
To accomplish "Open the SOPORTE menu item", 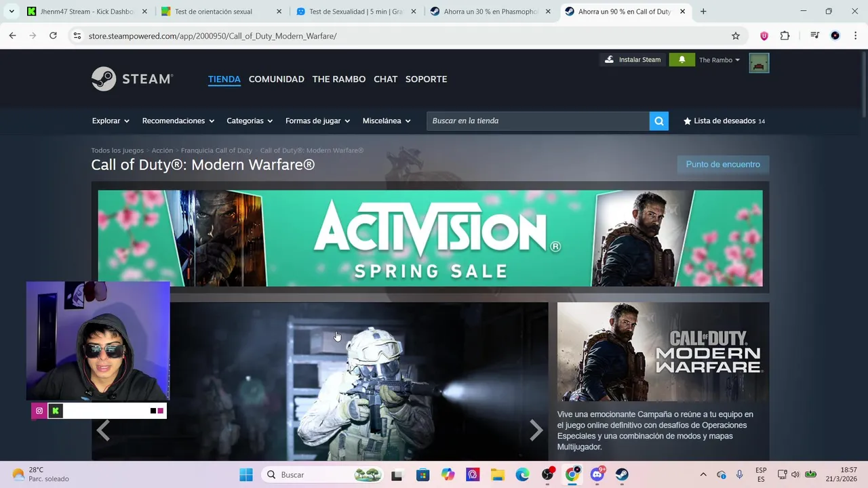I will [426, 79].
